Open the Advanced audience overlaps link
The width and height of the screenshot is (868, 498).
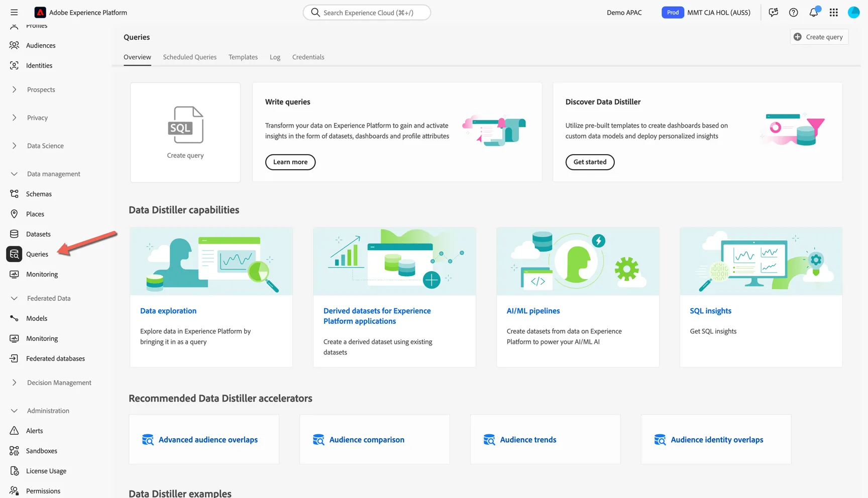click(x=208, y=440)
